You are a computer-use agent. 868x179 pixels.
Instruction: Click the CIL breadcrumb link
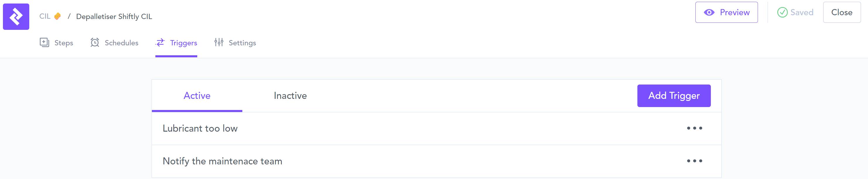[x=45, y=16]
